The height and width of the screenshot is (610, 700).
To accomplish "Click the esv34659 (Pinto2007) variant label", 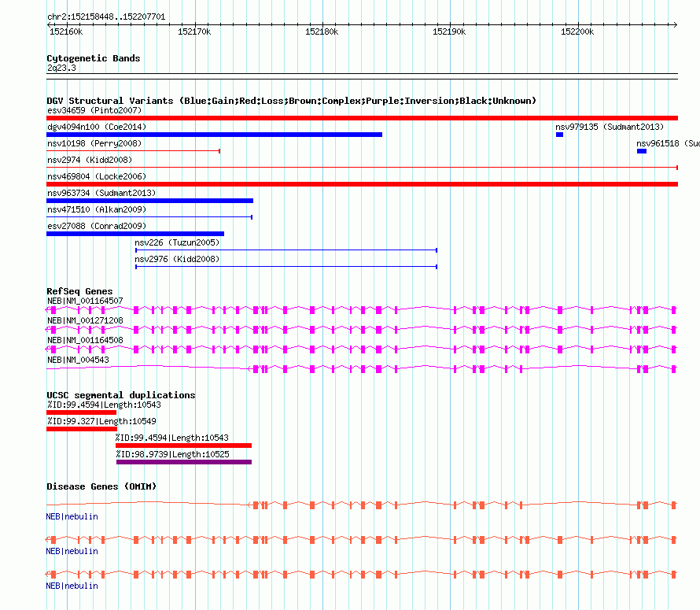I will point(94,110).
